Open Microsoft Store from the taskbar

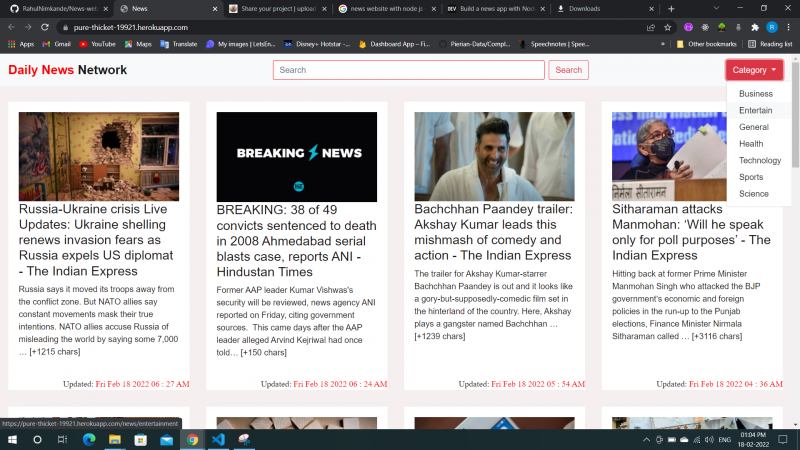[140, 439]
